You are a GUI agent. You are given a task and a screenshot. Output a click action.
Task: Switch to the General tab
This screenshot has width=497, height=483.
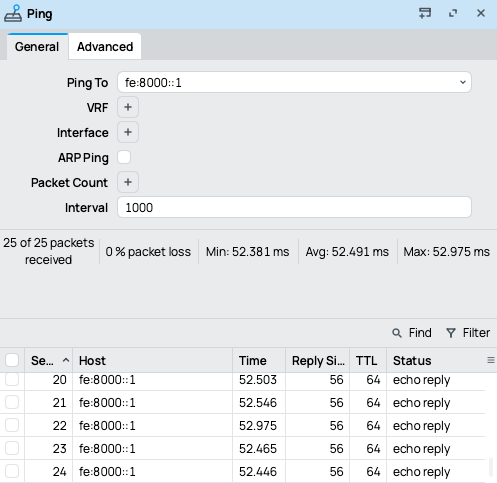[37, 47]
